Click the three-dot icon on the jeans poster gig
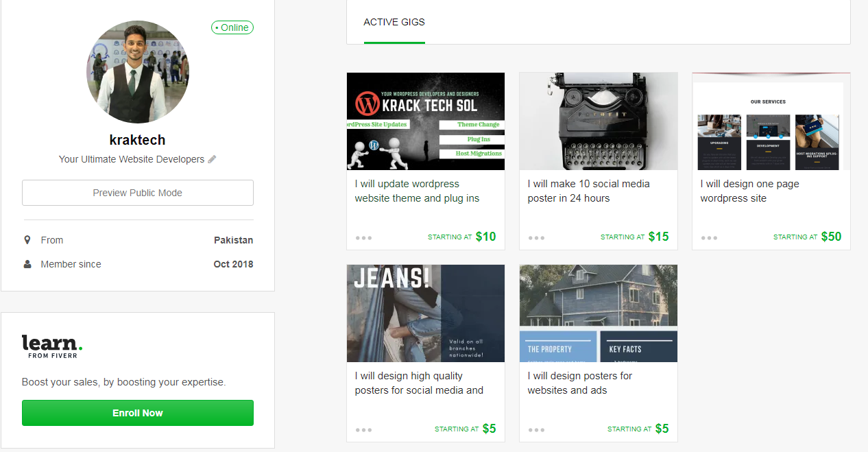 pyautogui.click(x=363, y=429)
